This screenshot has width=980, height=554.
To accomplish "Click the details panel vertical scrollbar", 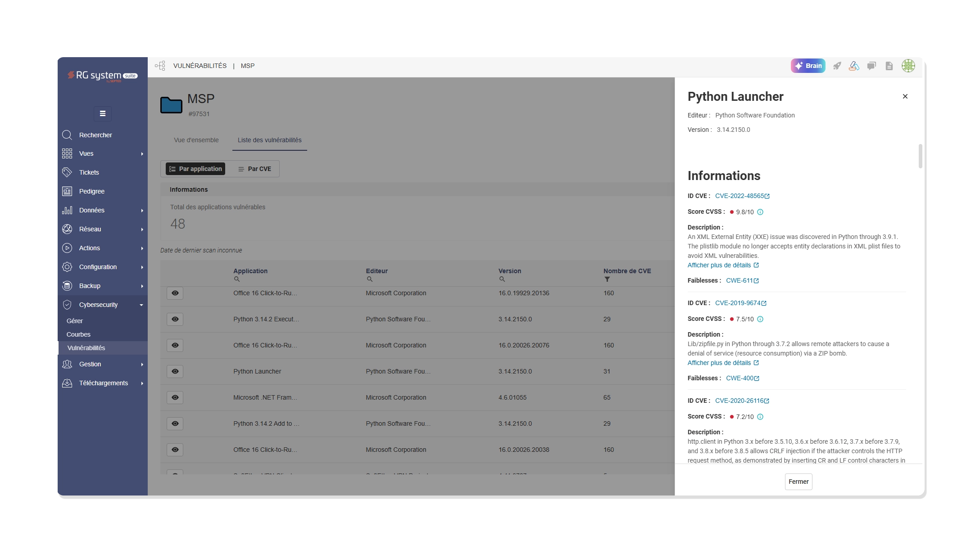I will [x=920, y=156].
